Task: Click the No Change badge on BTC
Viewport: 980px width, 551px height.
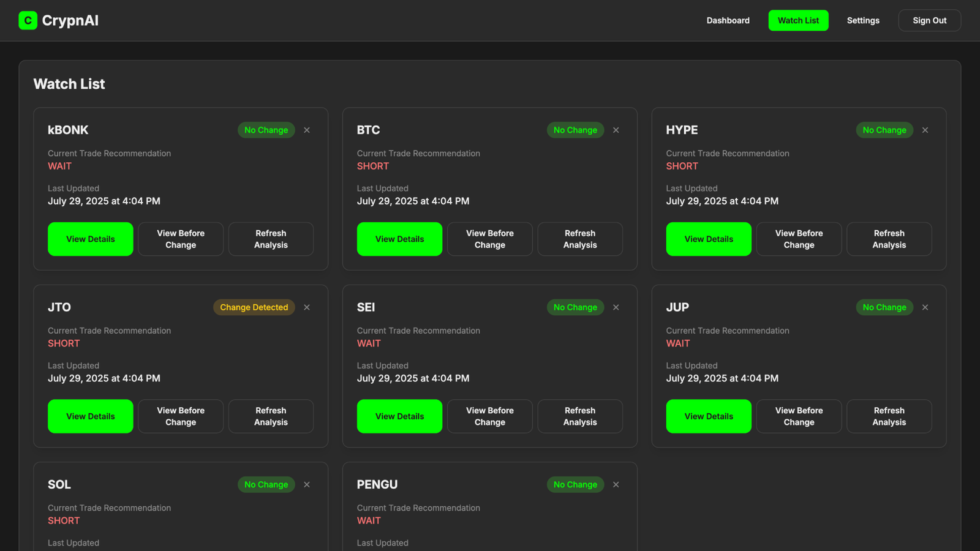Action: pos(576,130)
